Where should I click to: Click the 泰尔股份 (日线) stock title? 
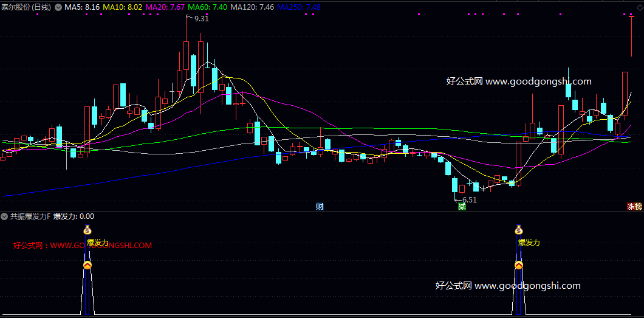pos(27,7)
